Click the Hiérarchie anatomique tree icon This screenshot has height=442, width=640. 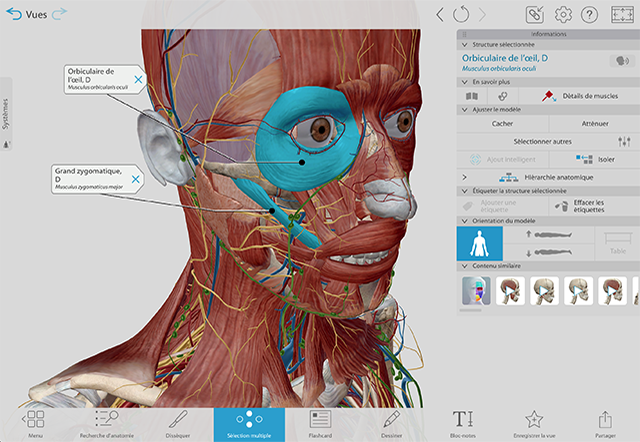point(509,177)
